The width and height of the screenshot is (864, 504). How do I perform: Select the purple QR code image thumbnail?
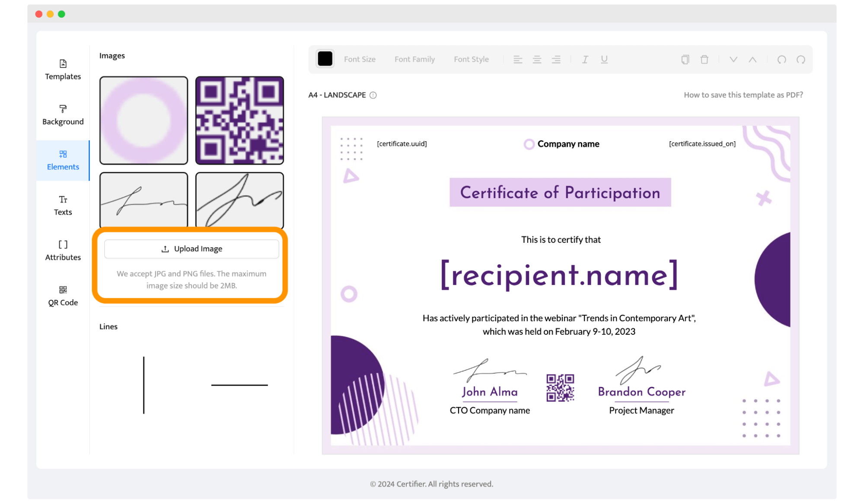point(239,120)
